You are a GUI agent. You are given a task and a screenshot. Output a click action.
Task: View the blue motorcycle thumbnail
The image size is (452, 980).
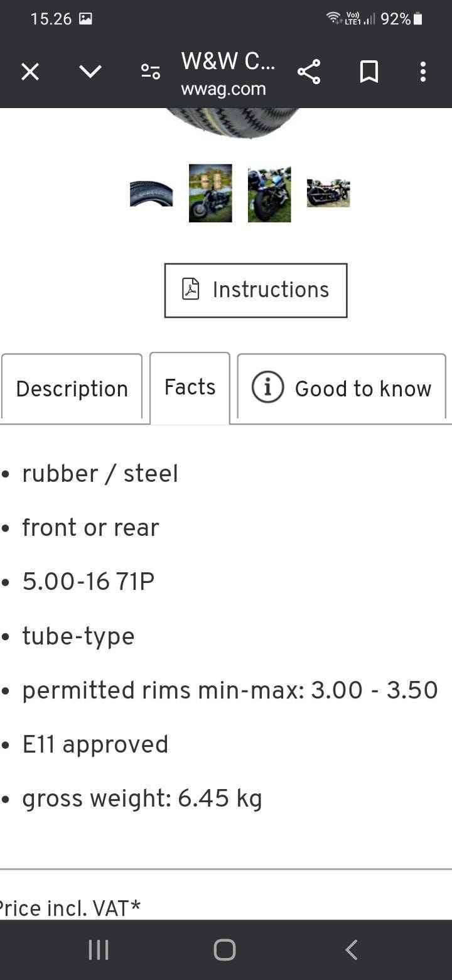269,193
